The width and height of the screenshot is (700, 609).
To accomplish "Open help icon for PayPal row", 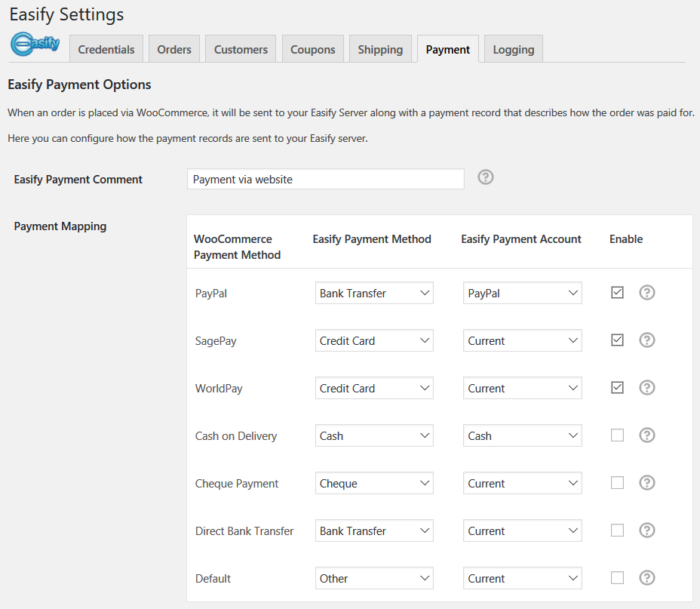I will point(647,293).
